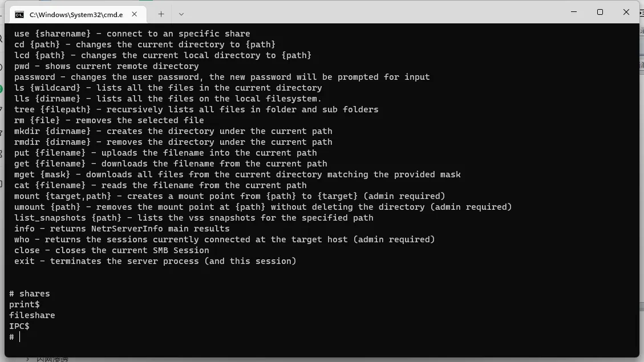Maximize the terminal window
The height and width of the screenshot is (362, 644).
click(x=600, y=12)
